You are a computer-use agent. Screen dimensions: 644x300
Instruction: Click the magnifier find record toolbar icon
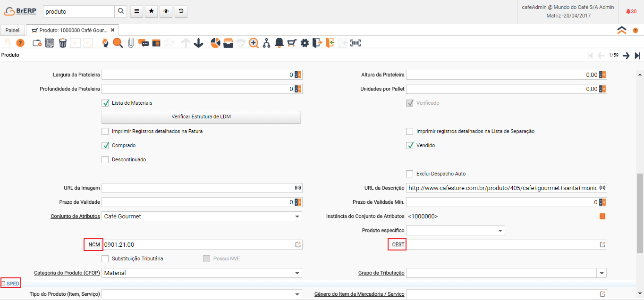(x=118, y=43)
